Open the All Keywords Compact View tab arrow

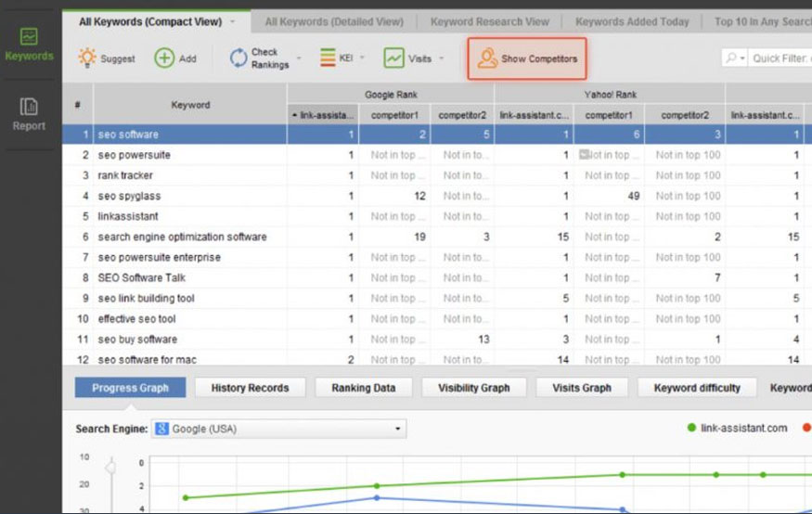(x=233, y=21)
